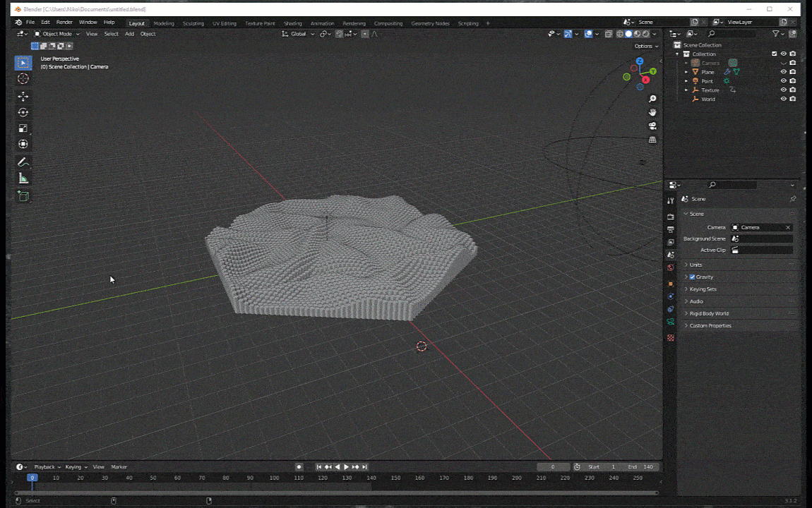
Task: Hide the Point light in viewport
Action: click(x=784, y=80)
